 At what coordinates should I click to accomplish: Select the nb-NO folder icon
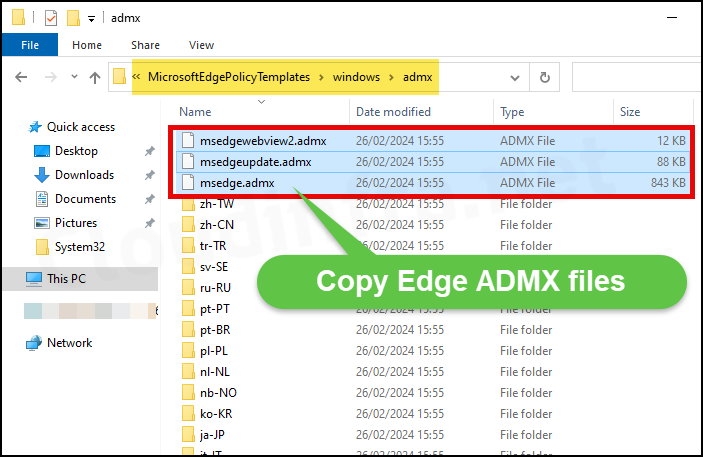pos(188,392)
